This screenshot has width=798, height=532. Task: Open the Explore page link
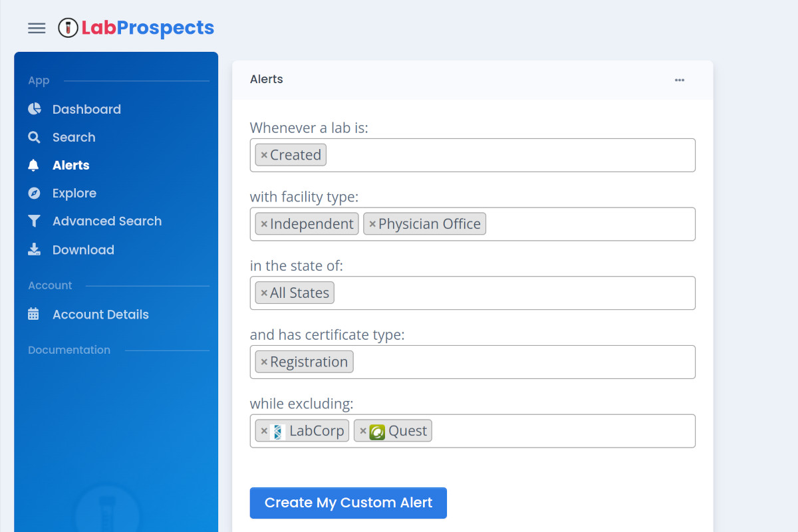click(x=74, y=193)
